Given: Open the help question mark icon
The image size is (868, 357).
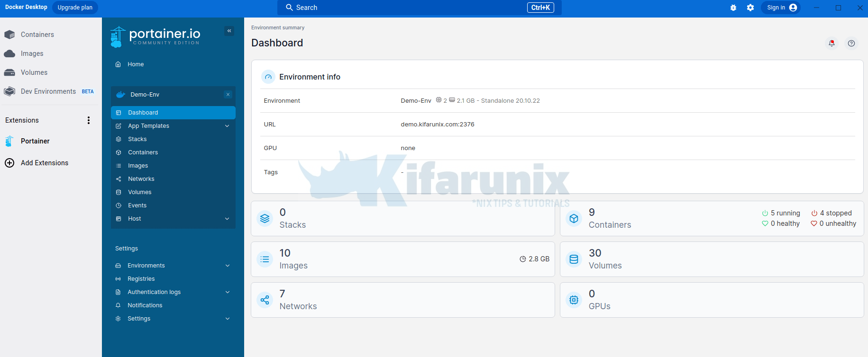Looking at the screenshot, I should 851,43.
